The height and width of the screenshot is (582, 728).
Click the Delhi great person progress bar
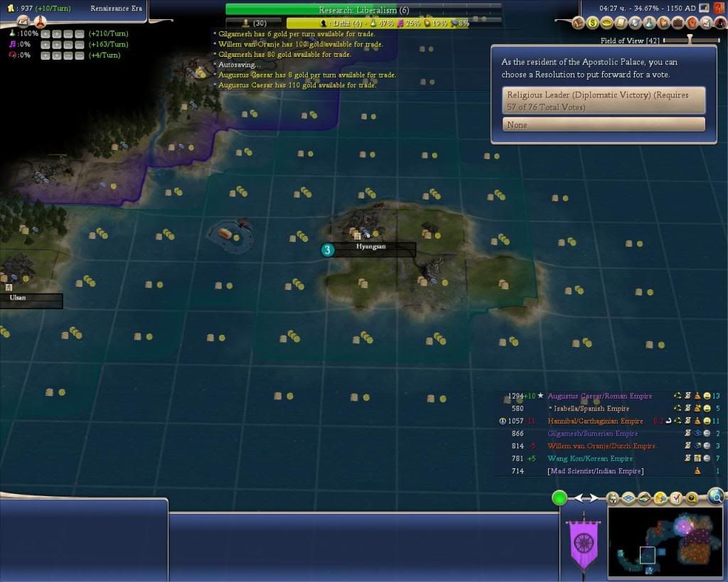point(394,23)
